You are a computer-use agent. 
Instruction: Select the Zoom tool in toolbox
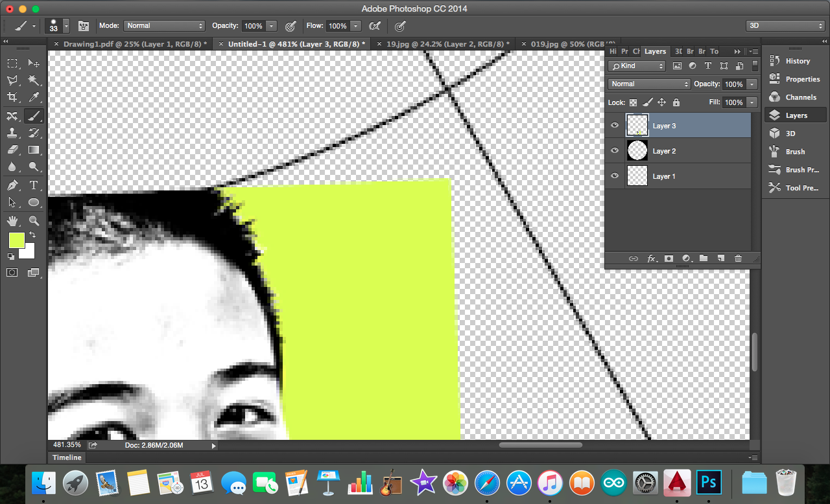[x=34, y=220]
